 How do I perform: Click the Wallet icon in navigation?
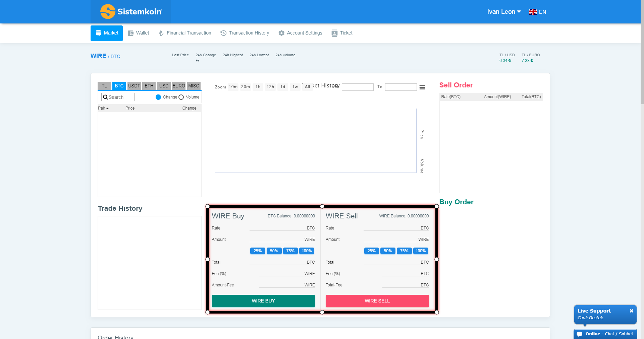click(x=131, y=33)
